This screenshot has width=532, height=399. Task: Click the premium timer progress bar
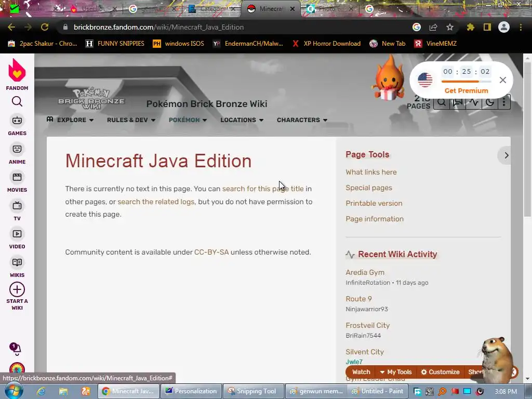pyautogui.click(x=466, y=82)
